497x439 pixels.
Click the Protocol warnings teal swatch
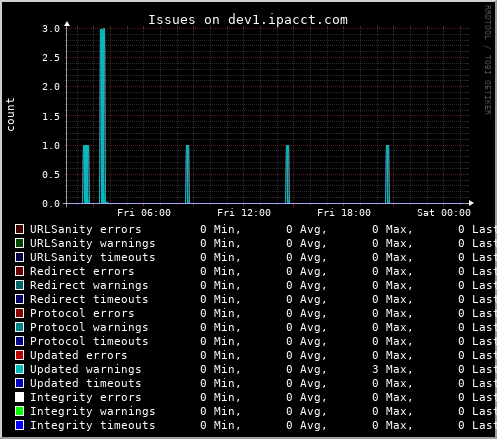pyautogui.click(x=19, y=327)
